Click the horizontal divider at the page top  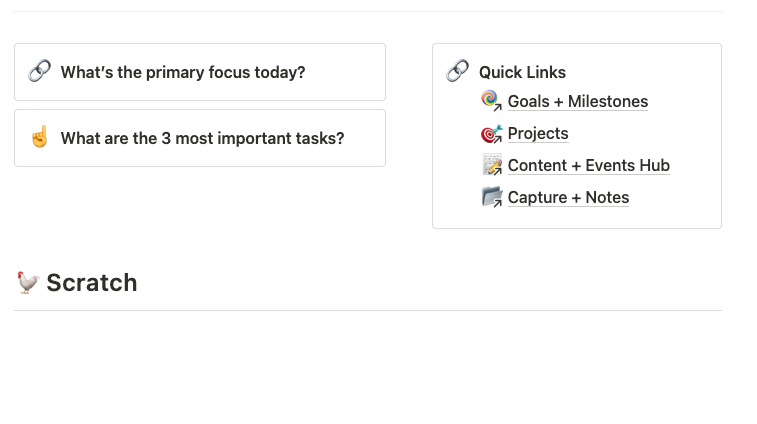367,11
